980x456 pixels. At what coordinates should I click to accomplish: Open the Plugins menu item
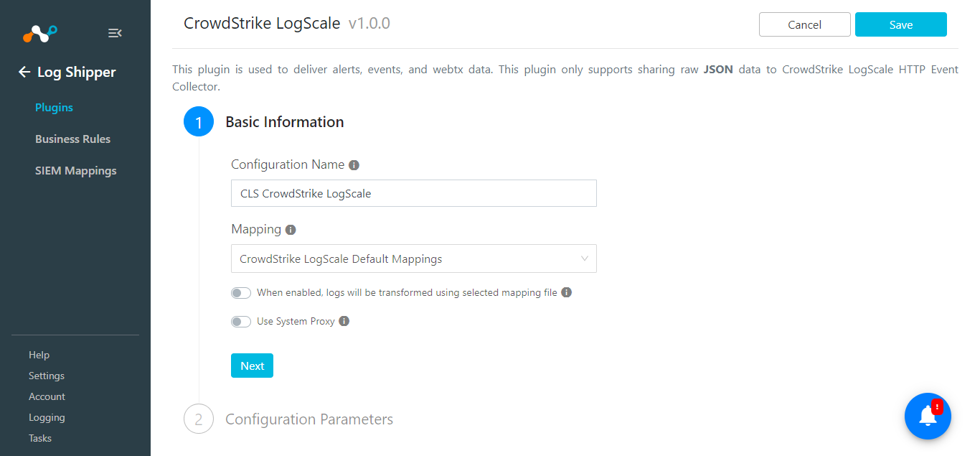tap(54, 108)
